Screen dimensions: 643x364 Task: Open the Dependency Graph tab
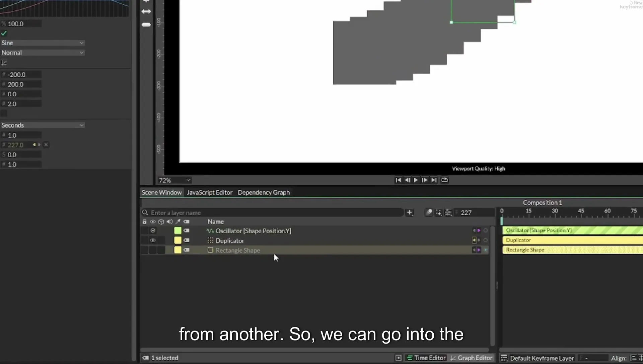click(x=264, y=192)
